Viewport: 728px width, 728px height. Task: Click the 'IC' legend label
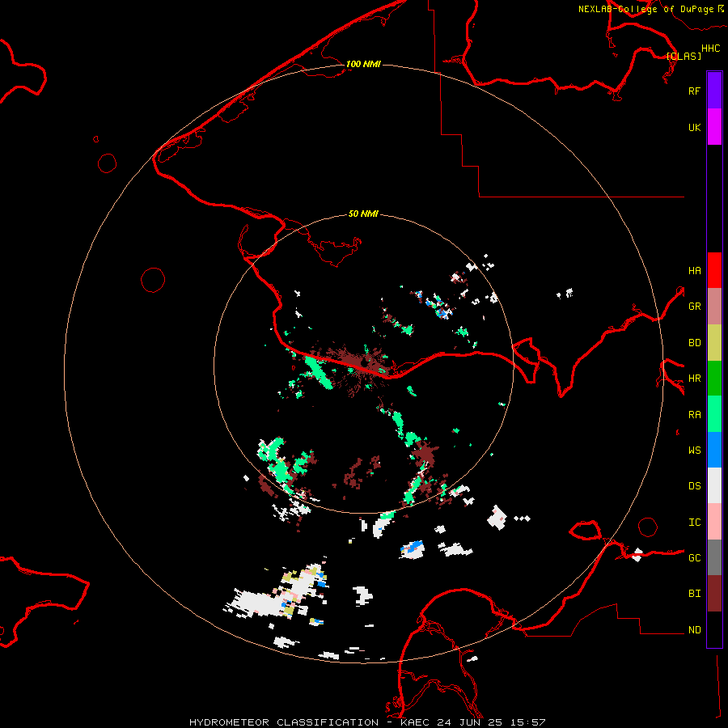tap(694, 523)
